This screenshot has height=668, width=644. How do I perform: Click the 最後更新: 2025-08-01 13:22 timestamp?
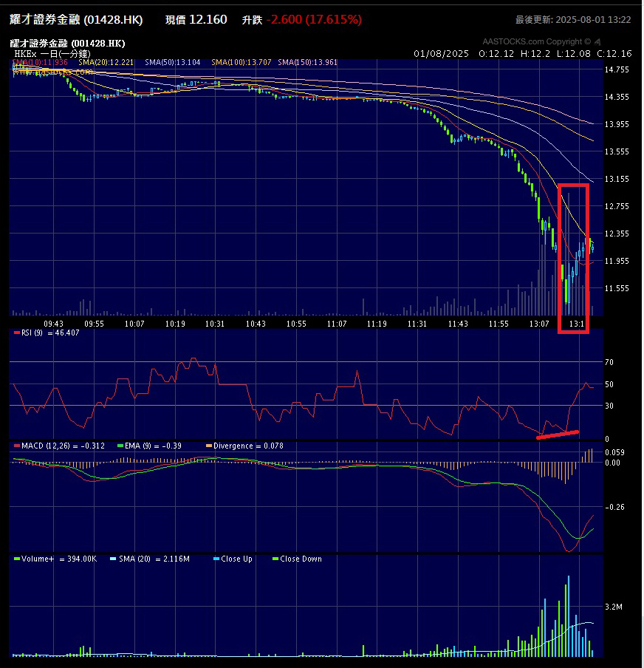(x=573, y=20)
